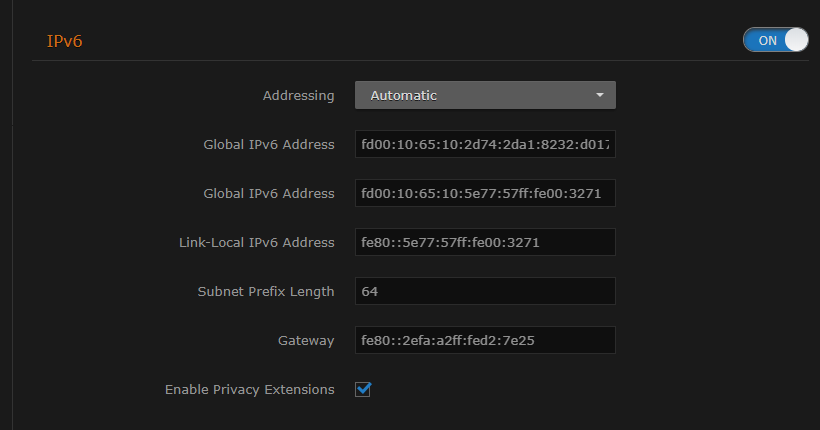
Task: Toggle the IPv6 ON switch off
Action: point(775,40)
